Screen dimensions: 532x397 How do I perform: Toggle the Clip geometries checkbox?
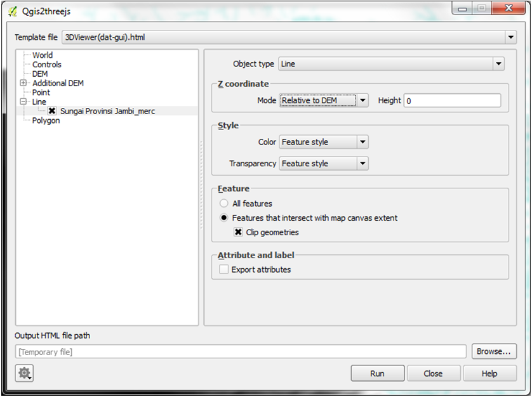point(238,232)
